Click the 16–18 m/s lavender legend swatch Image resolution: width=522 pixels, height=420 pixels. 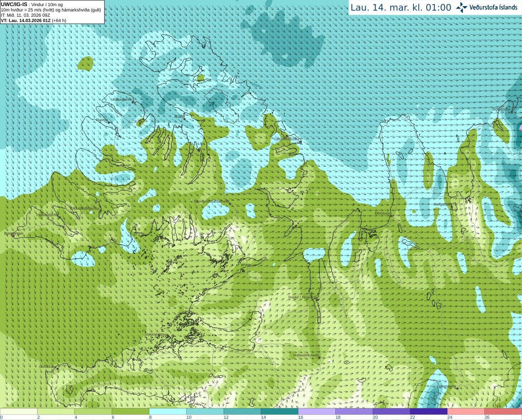click(317, 411)
